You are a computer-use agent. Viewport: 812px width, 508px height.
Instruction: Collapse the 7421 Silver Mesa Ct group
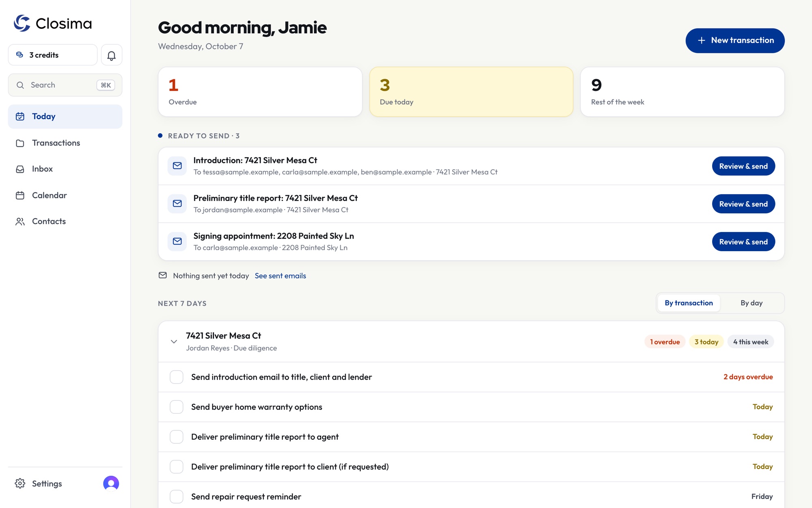point(174,342)
